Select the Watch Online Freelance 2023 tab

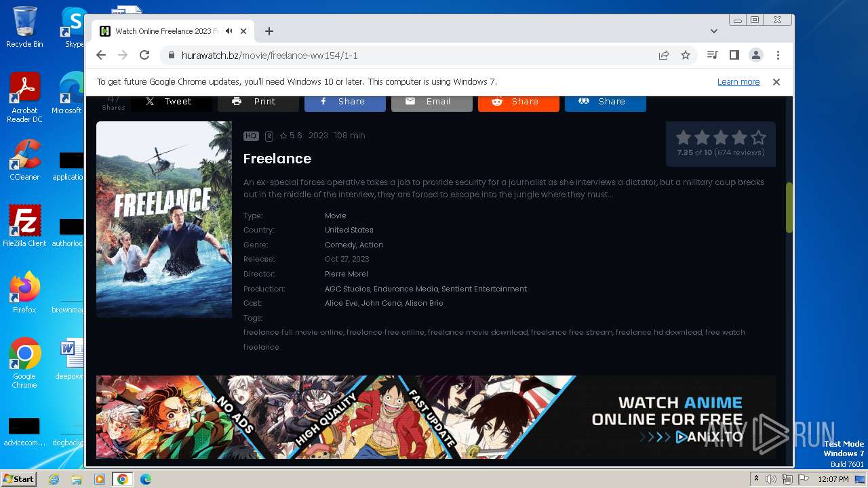point(173,31)
